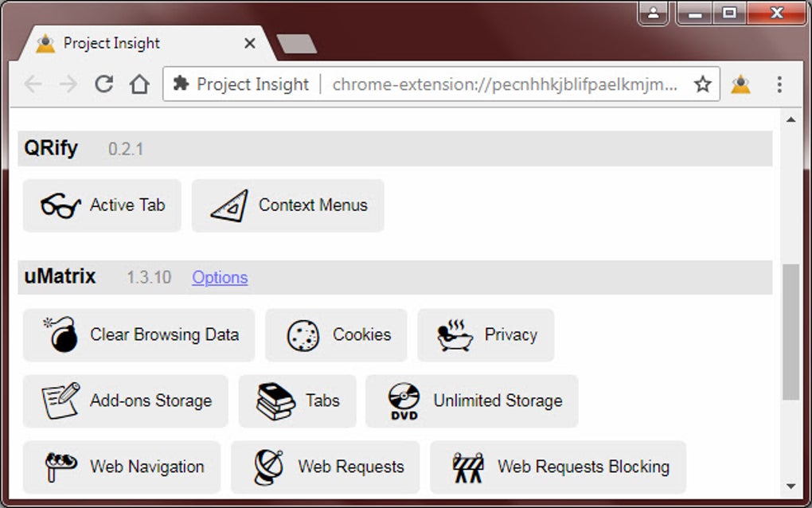
Task: Open the Chrome three-dot menu
Action: point(779,84)
